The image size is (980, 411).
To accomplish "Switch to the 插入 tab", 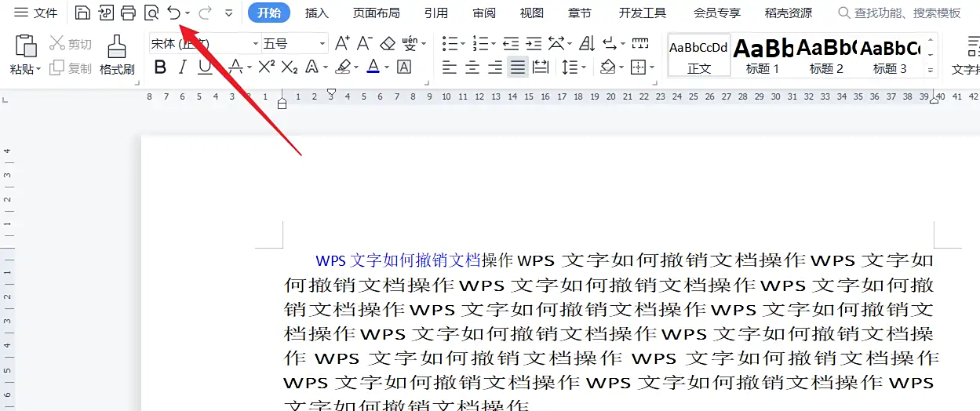I will click(x=317, y=13).
